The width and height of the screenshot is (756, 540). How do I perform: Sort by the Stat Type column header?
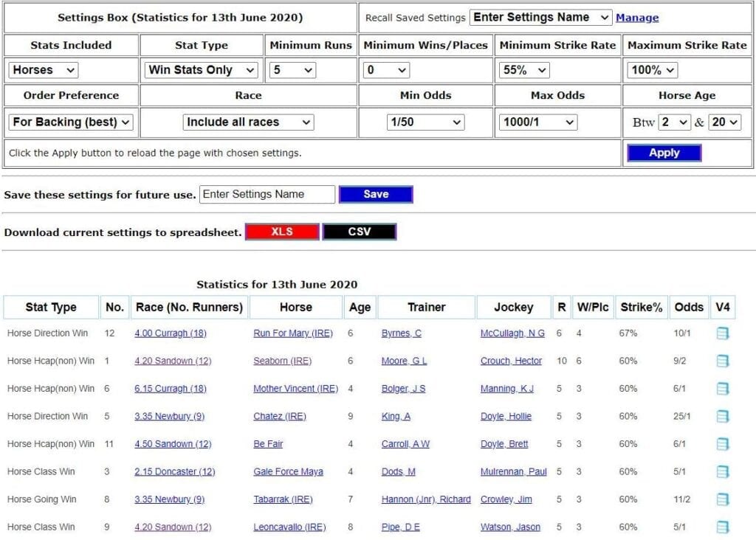51,308
